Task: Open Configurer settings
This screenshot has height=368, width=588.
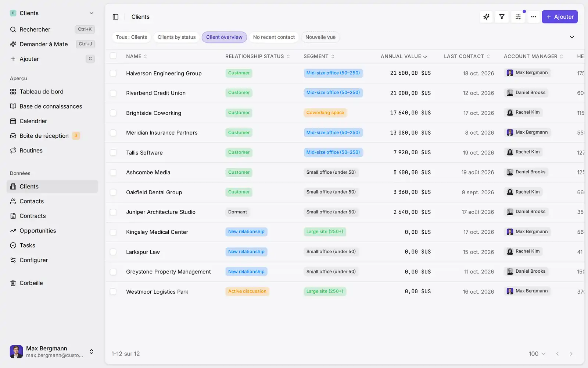Action: point(52,260)
